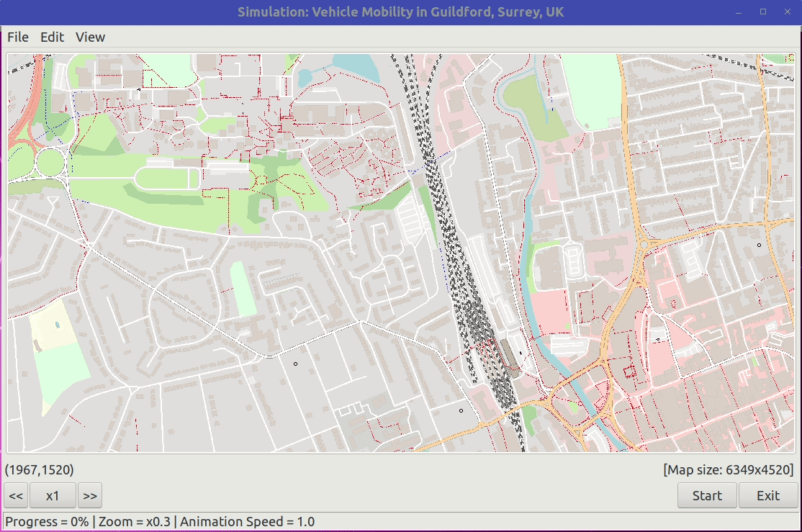Open the Edit menu
This screenshot has height=532, width=802.
[x=52, y=37]
